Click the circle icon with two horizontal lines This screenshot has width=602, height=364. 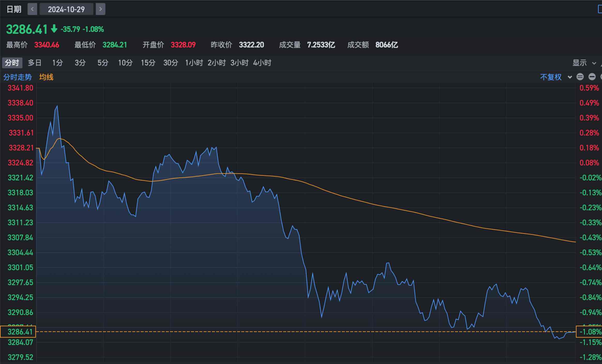[x=580, y=77]
